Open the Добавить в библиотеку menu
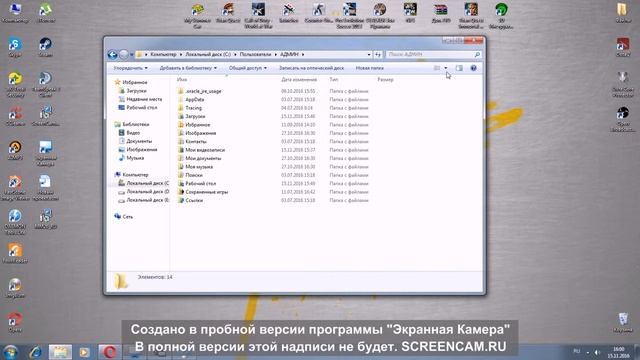The width and height of the screenshot is (640, 360). tap(188, 68)
